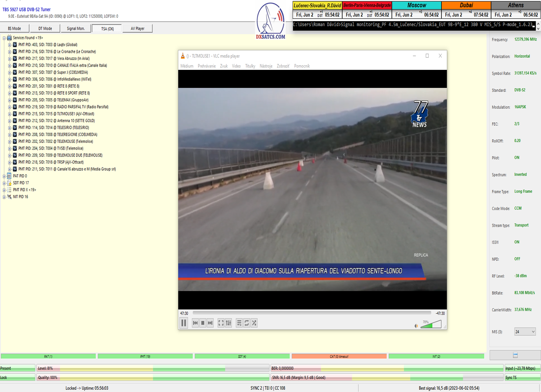Expand the NIT PID 16 node
This screenshot has height=392, width=541.
4,197
